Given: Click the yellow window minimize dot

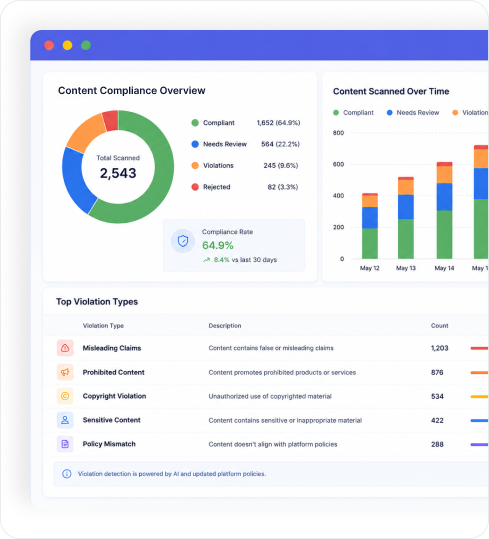Looking at the screenshot, I should point(67,45).
